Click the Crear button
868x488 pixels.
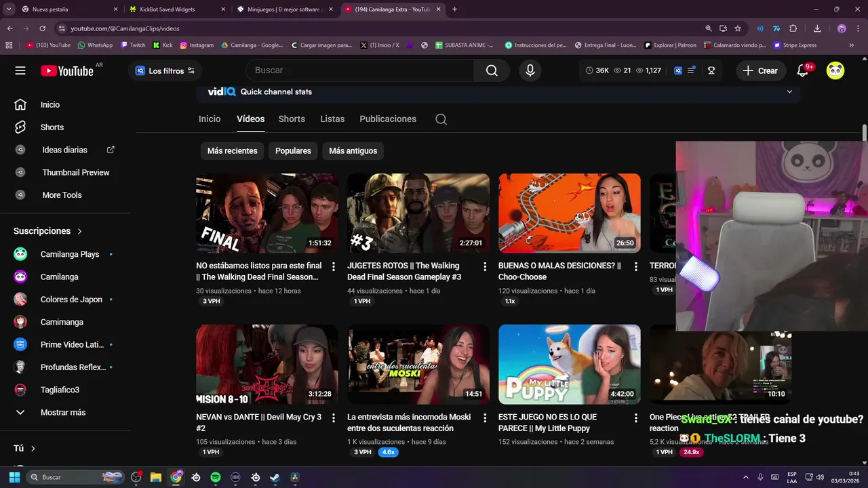[x=761, y=70]
